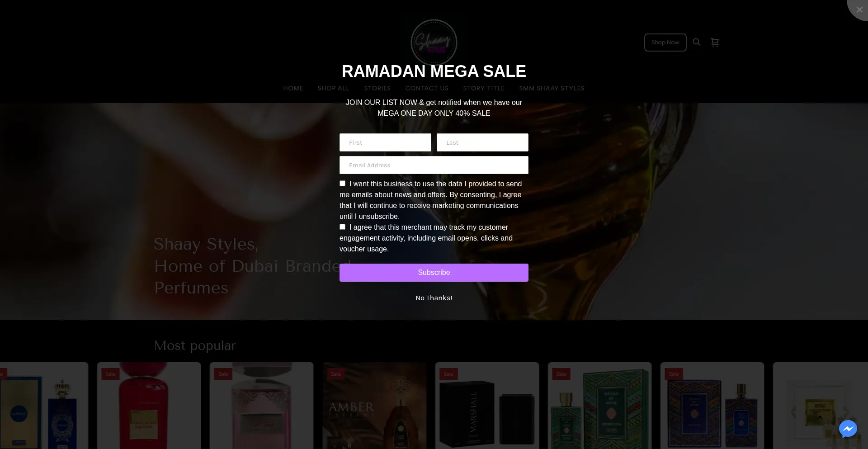This screenshot has height=449, width=868.
Task: Click the First name field
Action: [385, 142]
